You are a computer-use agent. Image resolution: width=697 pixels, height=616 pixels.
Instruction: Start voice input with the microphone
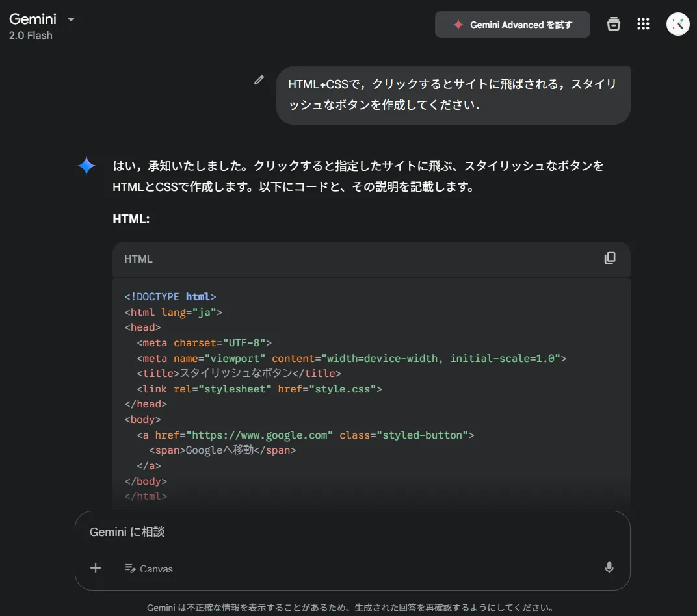coord(609,568)
